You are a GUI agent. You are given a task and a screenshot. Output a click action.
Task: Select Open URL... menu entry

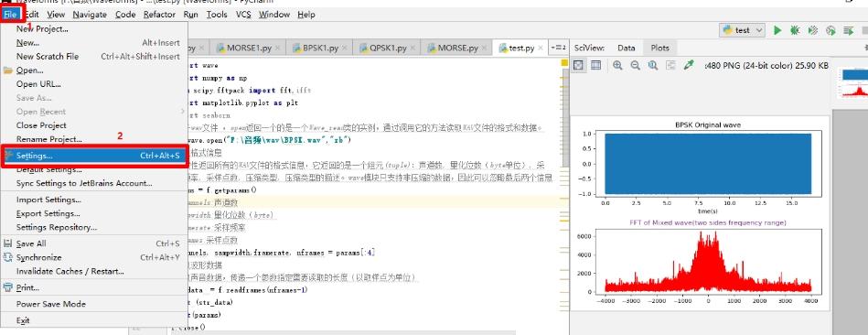pyautogui.click(x=93, y=84)
